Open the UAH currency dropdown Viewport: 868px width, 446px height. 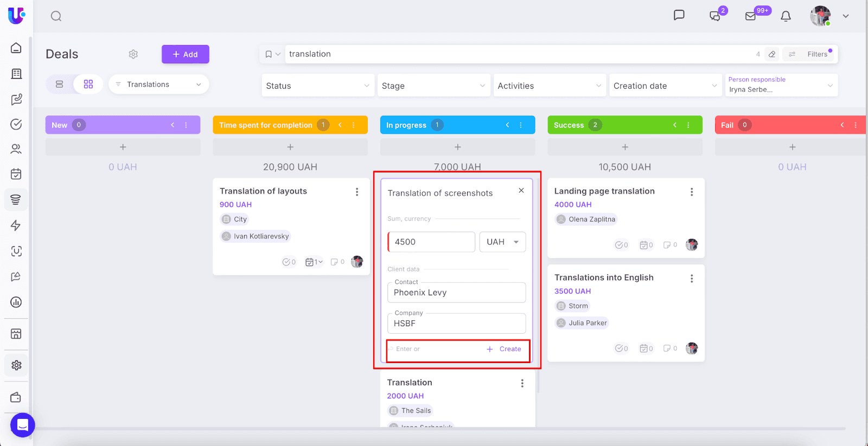tap(502, 242)
